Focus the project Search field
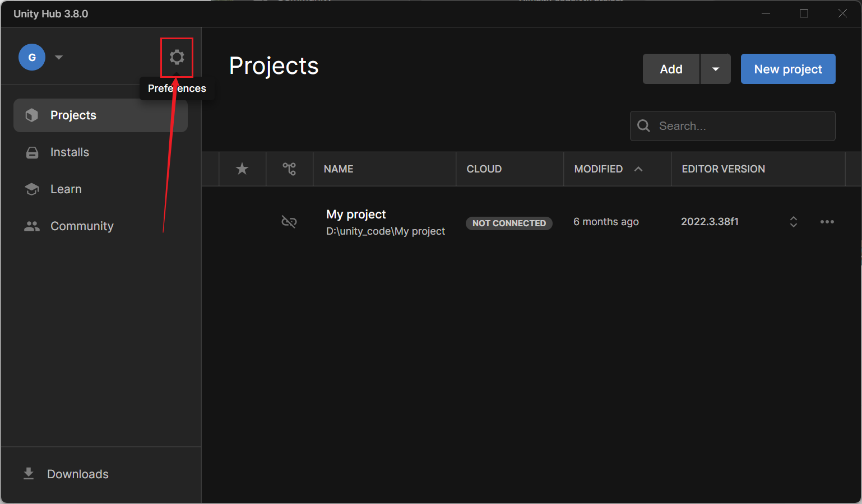The image size is (862, 504). click(733, 126)
